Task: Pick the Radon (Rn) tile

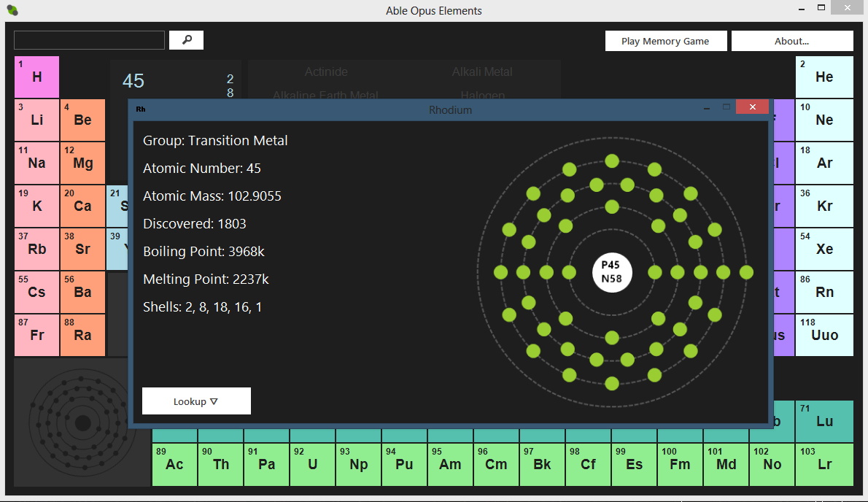Action: tap(824, 293)
